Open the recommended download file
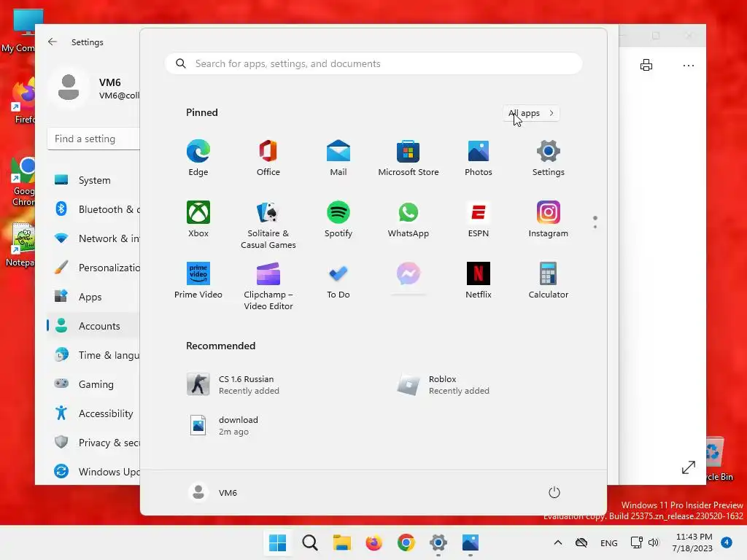This screenshot has width=747, height=560. pos(224,426)
